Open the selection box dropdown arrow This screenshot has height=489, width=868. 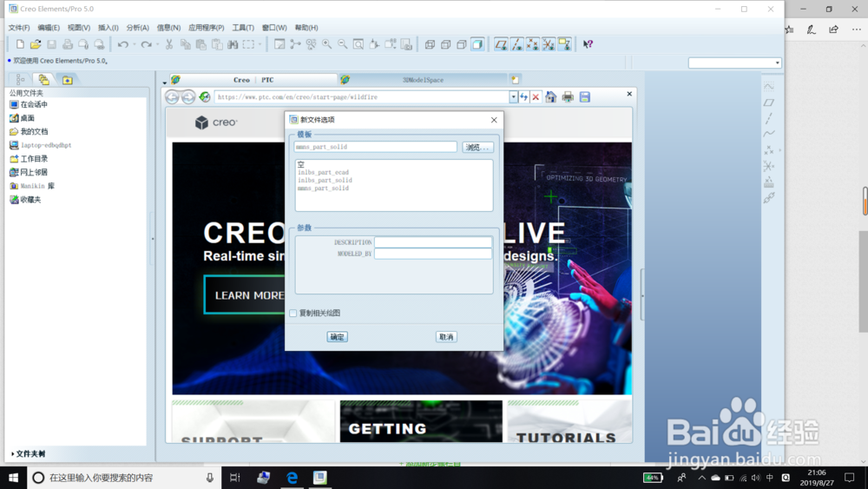point(260,44)
